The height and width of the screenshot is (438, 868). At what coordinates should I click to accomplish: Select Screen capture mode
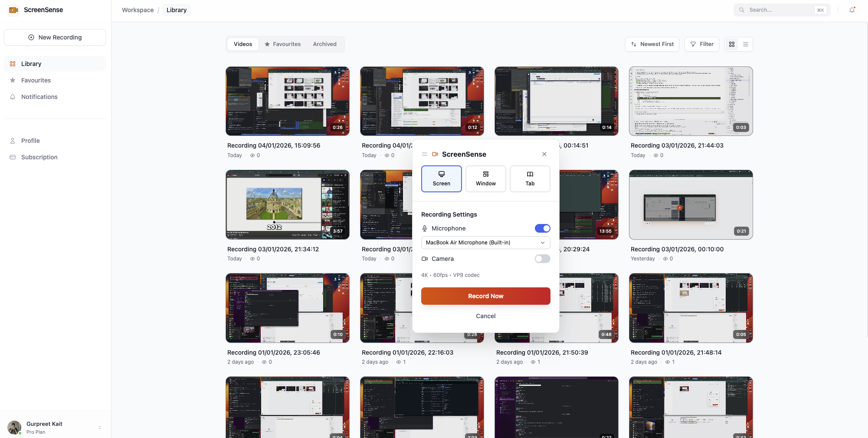point(441,179)
